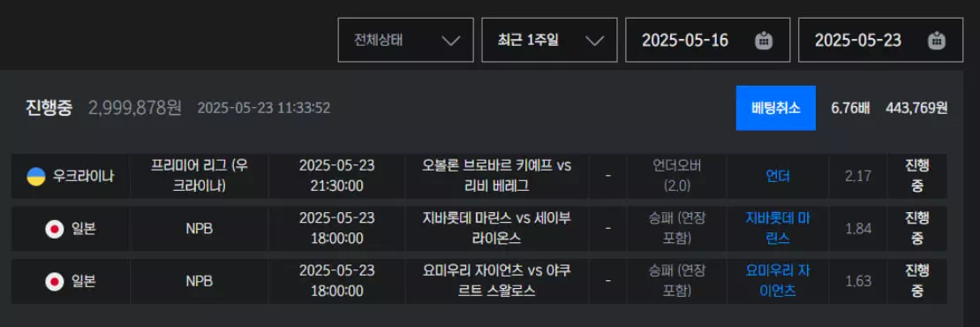Expand the 최근 1주일 period chevron

pyautogui.click(x=594, y=41)
